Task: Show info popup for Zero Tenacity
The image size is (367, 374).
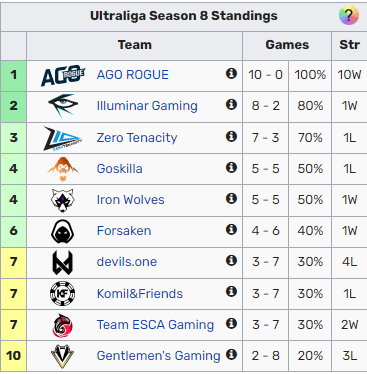Action: (x=231, y=136)
